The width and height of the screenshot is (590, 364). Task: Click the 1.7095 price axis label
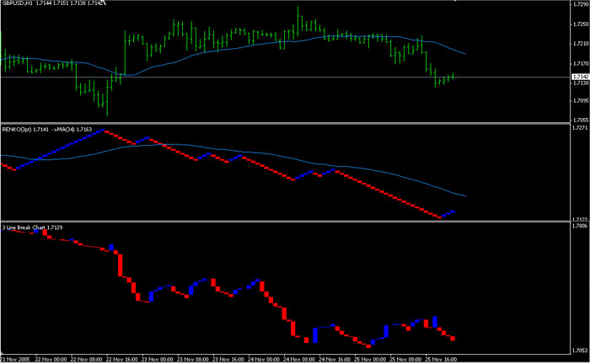(x=581, y=101)
